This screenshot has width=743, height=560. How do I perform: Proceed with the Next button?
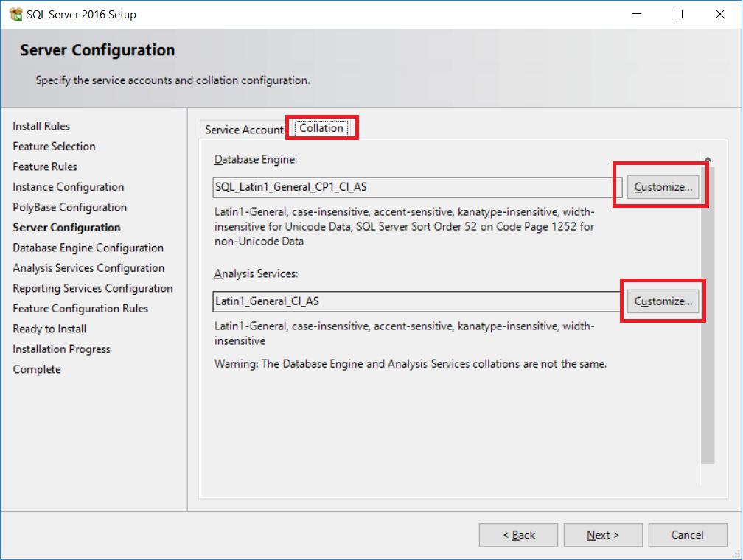click(603, 535)
